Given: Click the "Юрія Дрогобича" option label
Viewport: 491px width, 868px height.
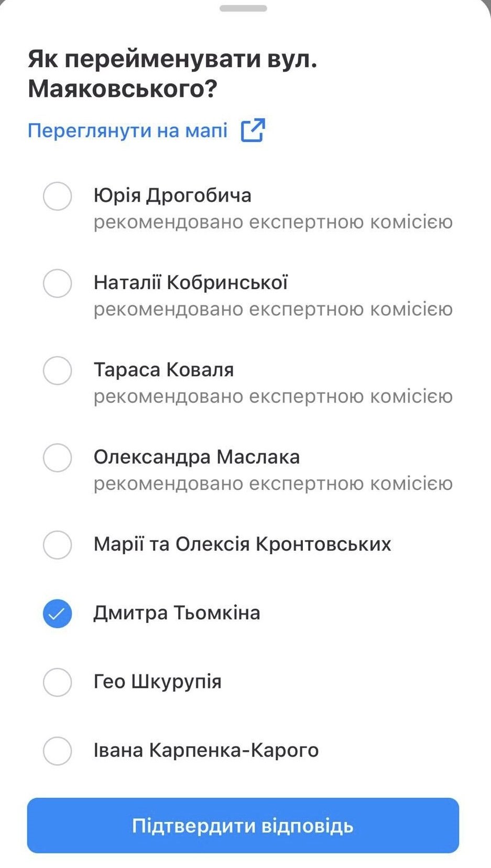Looking at the screenshot, I should click(x=172, y=195).
